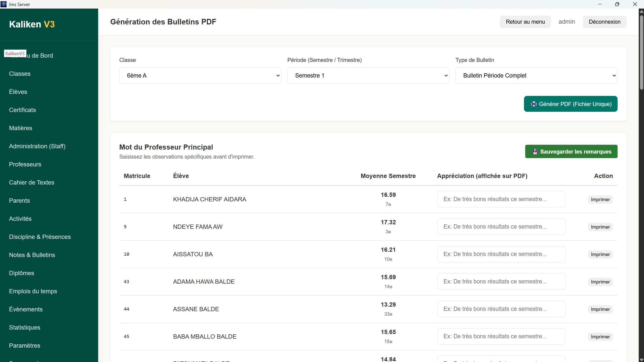Click the Kaliken V3 logo
The width and height of the screenshot is (644, 362).
click(32, 24)
